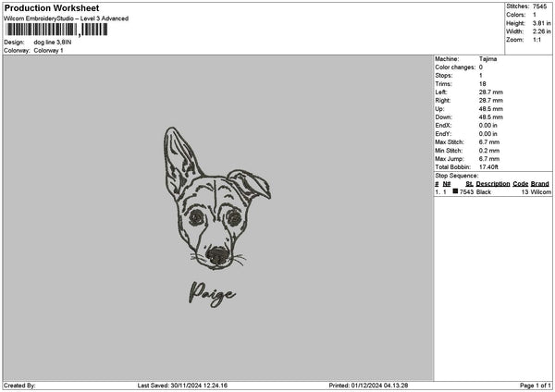Click the "Brand" column header

coord(540,184)
